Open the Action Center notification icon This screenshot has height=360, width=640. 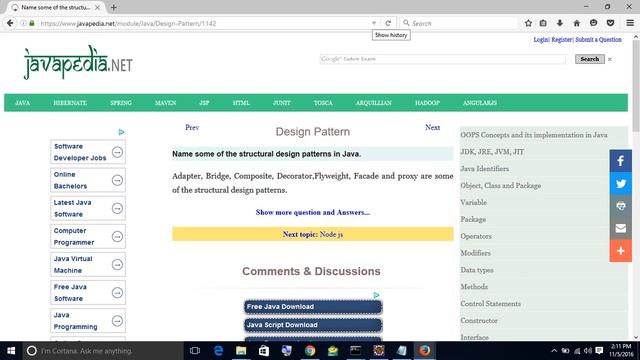[x=599, y=351]
